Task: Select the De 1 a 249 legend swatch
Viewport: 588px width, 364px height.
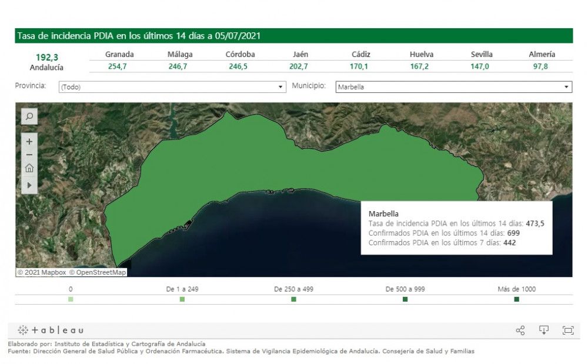Action: [x=182, y=299]
